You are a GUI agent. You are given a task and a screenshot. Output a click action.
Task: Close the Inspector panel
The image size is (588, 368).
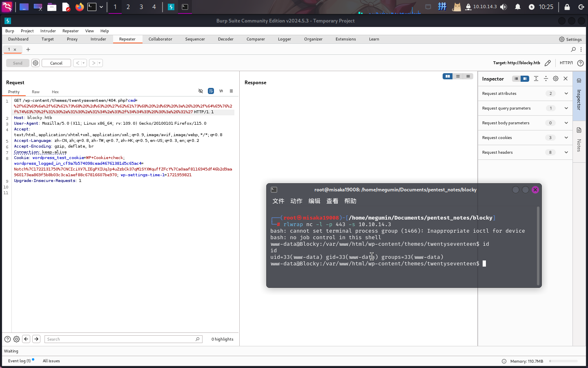pyautogui.click(x=566, y=79)
